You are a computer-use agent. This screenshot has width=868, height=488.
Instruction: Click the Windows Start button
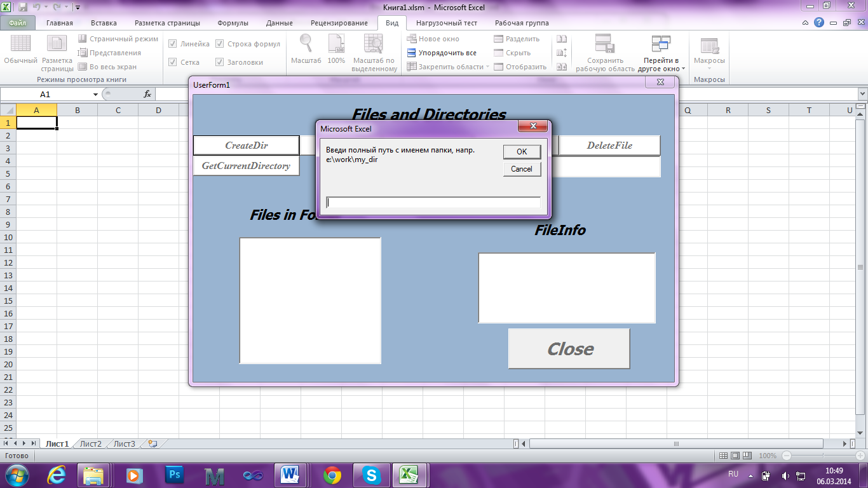(17, 475)
